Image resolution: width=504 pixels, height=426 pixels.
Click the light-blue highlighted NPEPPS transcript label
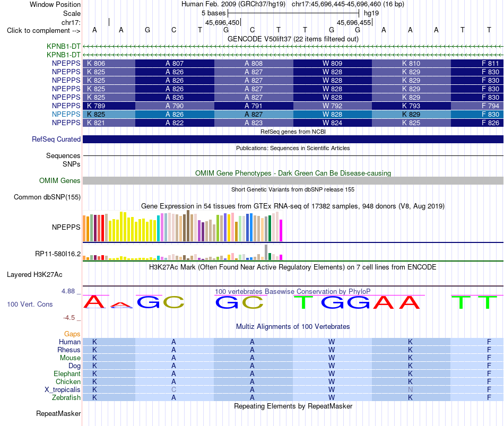66,114
